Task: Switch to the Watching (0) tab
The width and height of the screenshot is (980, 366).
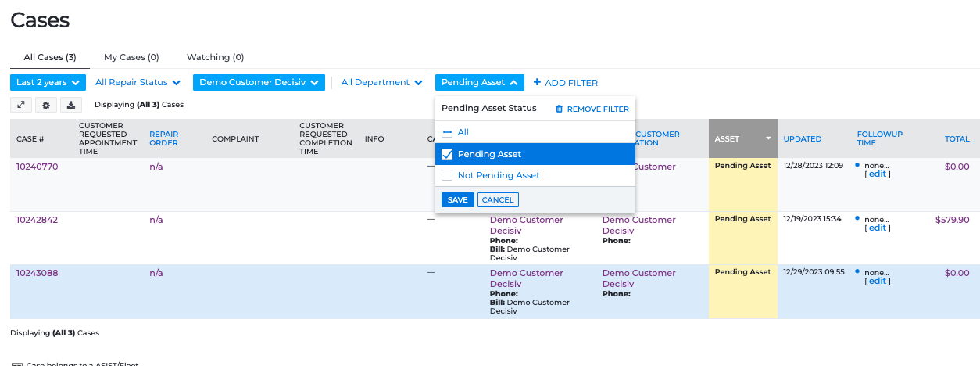Action: coord(216,57)
